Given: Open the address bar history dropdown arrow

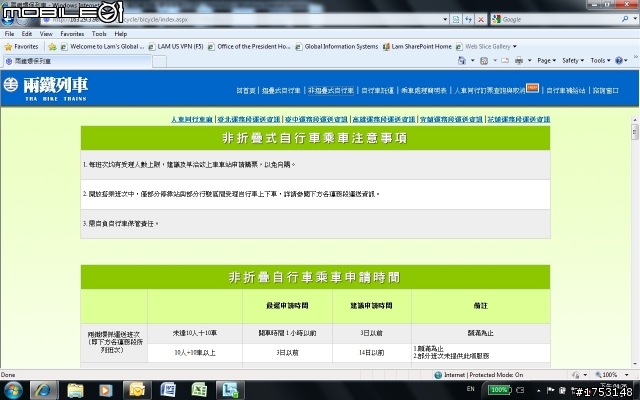Looking at the screenshot, I should tap(445, 19).
